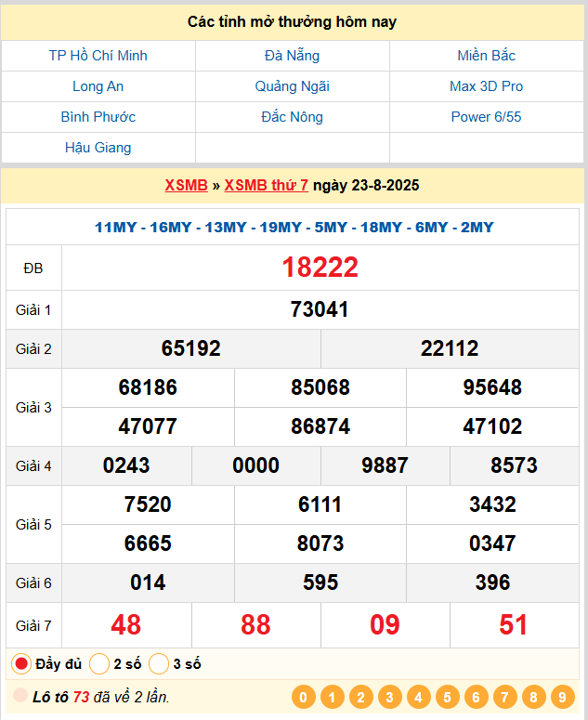
Task: Click the Giải 2 number 65192
Action: (191, 348)
